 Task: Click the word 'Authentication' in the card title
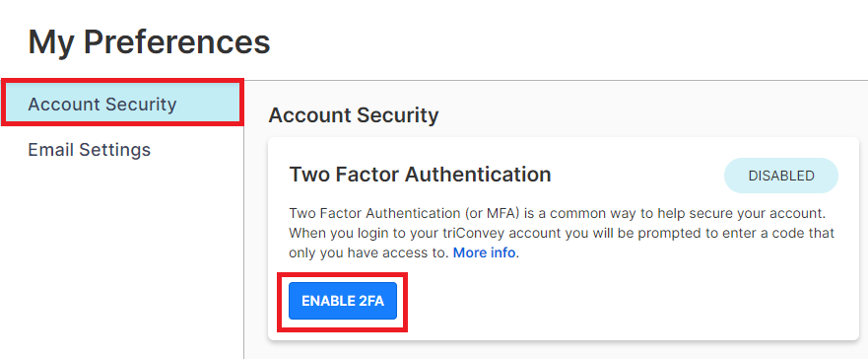coord(478,175)
